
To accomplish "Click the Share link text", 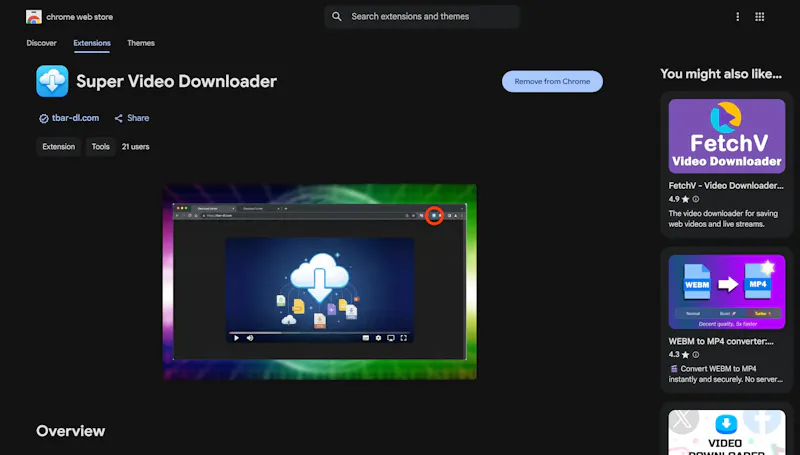I will click(x=138, y=118).
